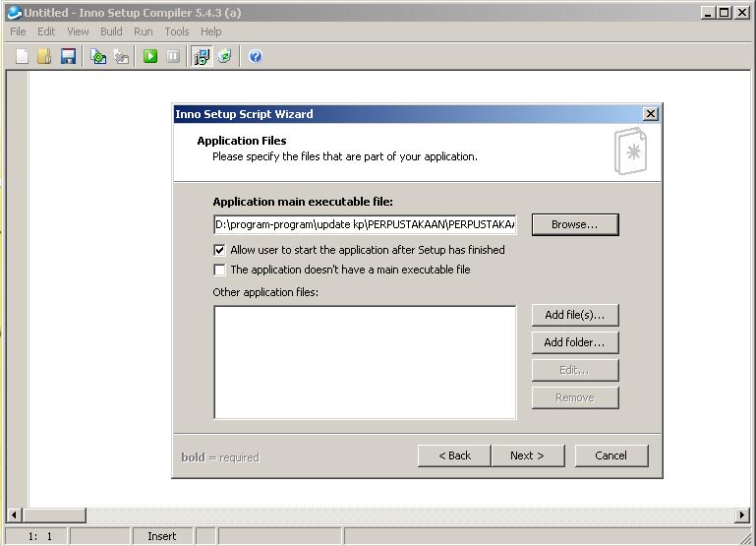
Task: Compile the script using the toolbar icon
Action: pyautogui.click(x=98, y=56)
